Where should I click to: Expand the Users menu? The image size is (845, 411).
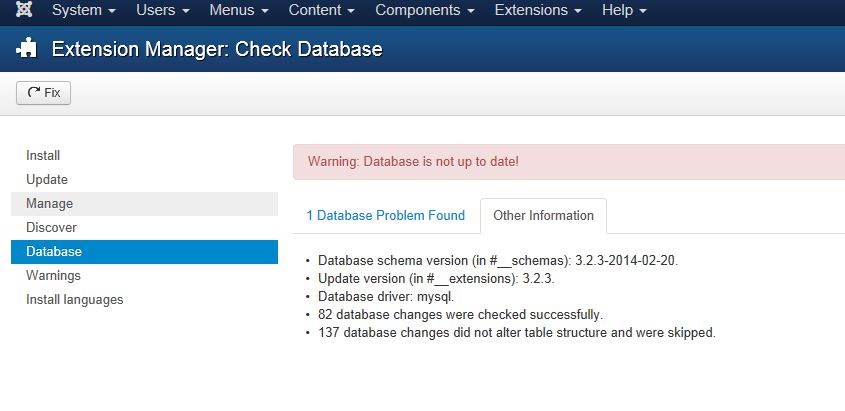162,11
